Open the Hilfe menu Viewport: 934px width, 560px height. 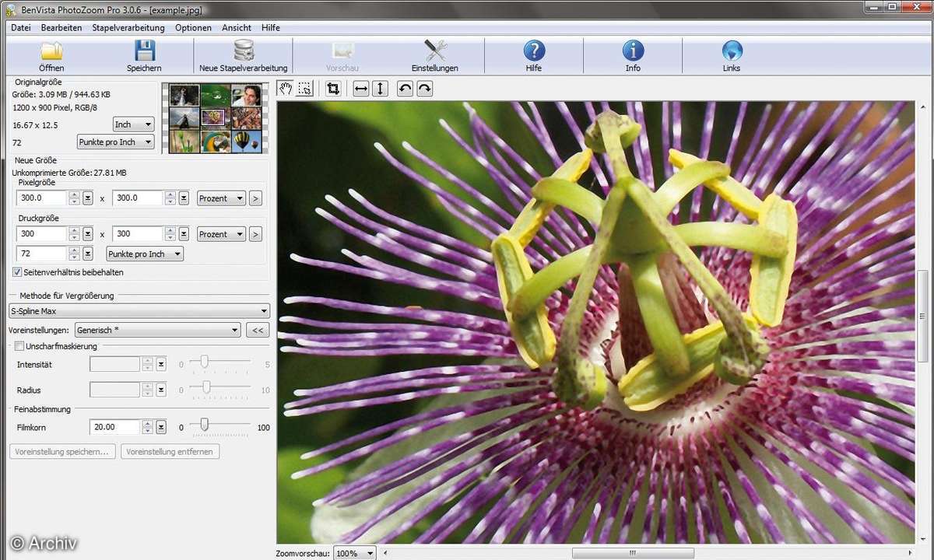[271, 27]
